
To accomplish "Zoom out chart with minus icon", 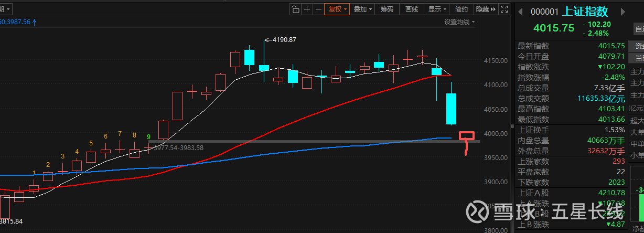I will pyautogui.click(x=318, y=9).
